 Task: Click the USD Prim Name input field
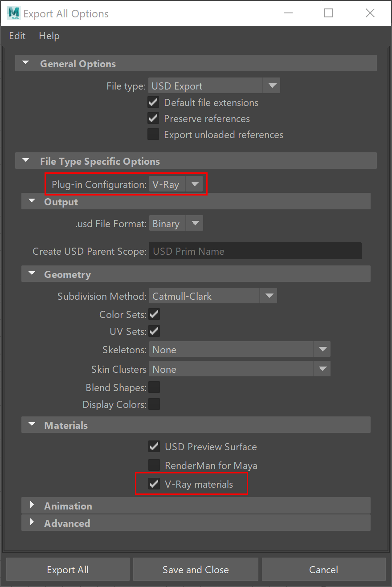coord(255,251)
